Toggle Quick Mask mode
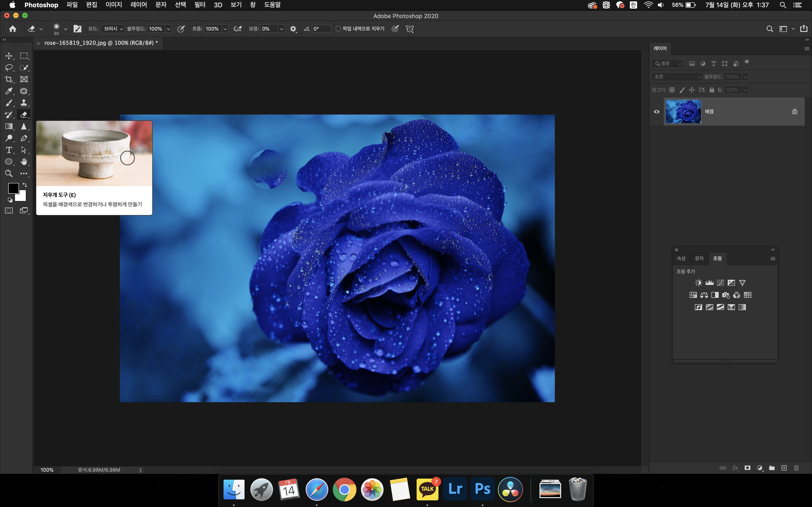 tap(9, 210)
